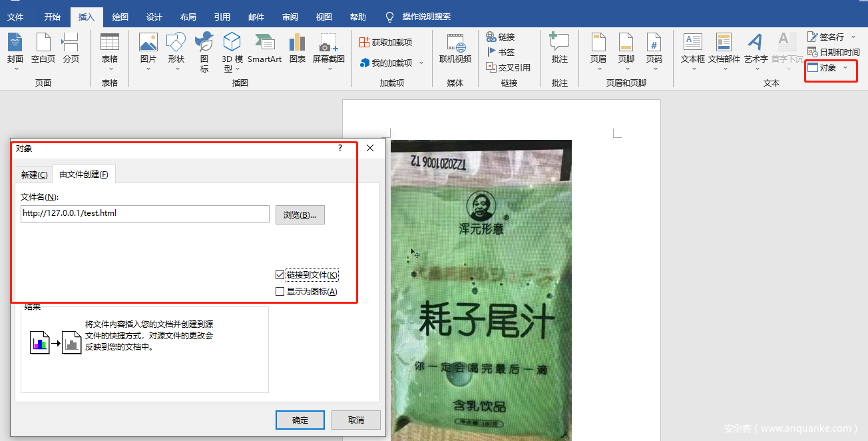Click the 图表 chart icon
Viewport: 868px width, 441px height.
click(x=297, y=44)
